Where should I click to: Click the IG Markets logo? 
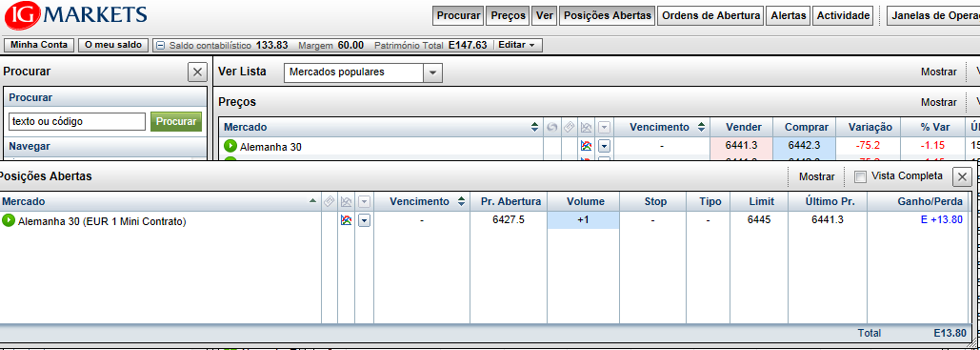(75, 15)
